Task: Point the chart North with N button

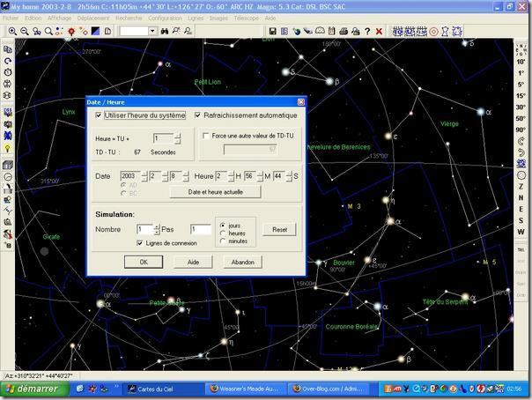Action: 521,197
